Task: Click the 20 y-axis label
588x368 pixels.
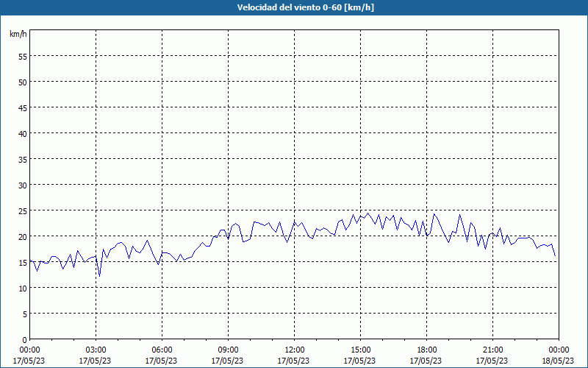Action: (23, 236)
